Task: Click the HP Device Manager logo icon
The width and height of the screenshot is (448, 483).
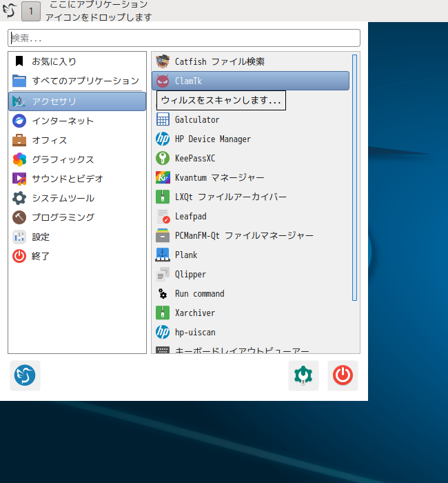Action: 163,139
